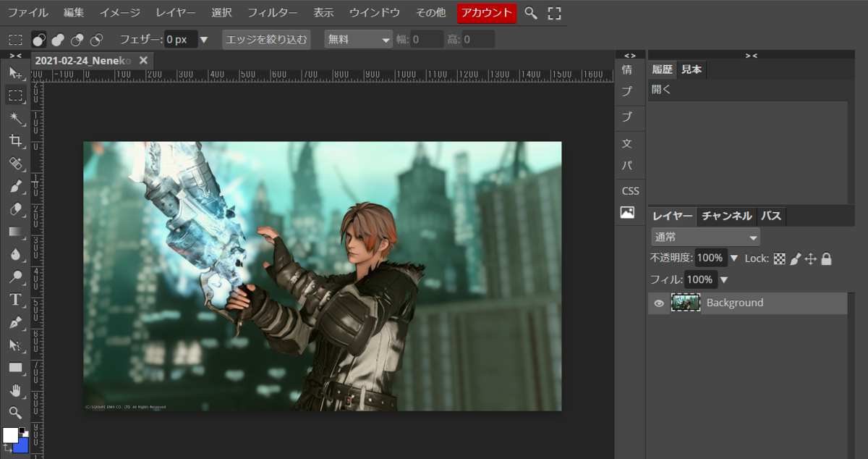Toggle lock position icon
The image size is (868, 459).
click(x=811, y=258)
